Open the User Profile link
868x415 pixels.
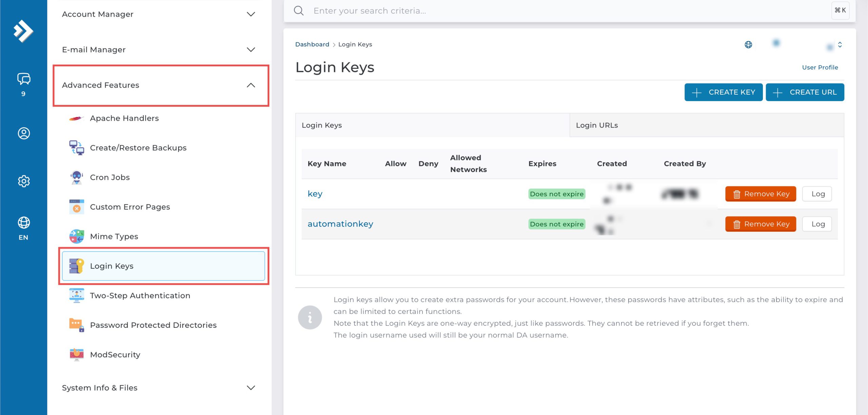click(820, 67)
